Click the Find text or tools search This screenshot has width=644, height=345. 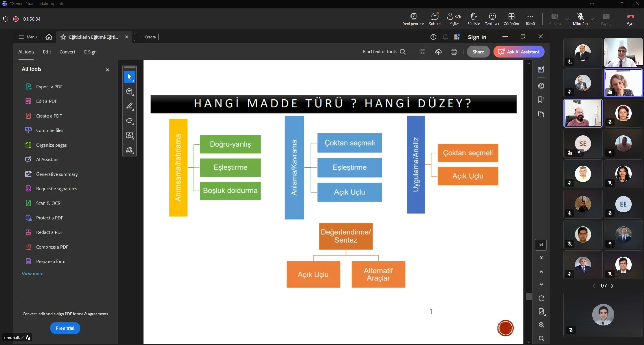coord(384,52)
